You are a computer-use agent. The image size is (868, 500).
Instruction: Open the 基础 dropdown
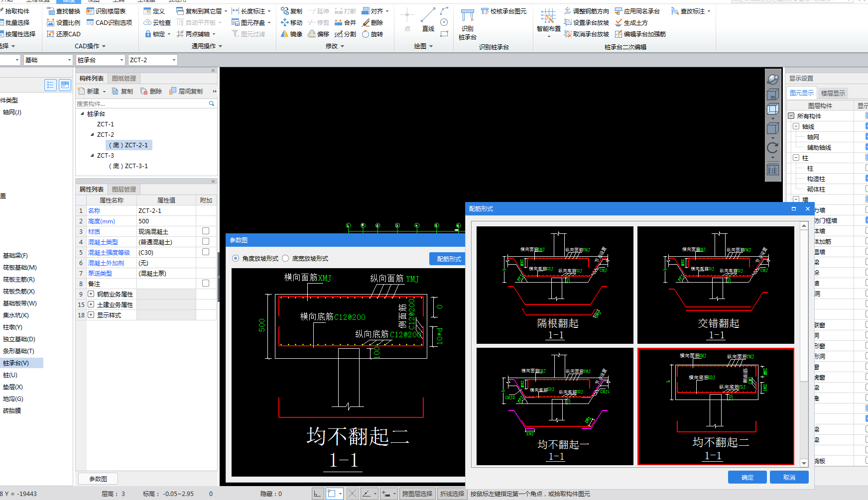tap(48, 60)
